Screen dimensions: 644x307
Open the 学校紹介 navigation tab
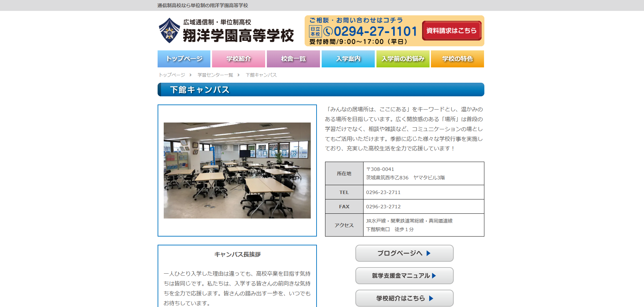pyautogui.click(x=239, y=59)
